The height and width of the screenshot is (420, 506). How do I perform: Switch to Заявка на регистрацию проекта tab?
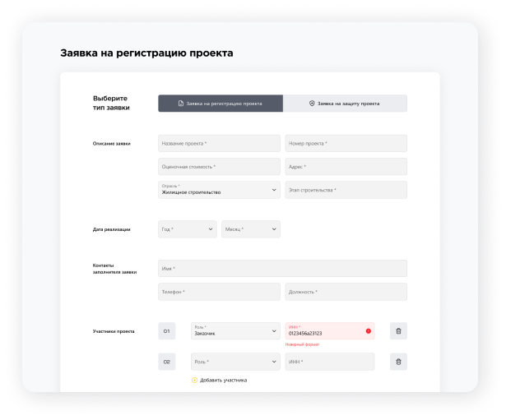coord(221,104)
